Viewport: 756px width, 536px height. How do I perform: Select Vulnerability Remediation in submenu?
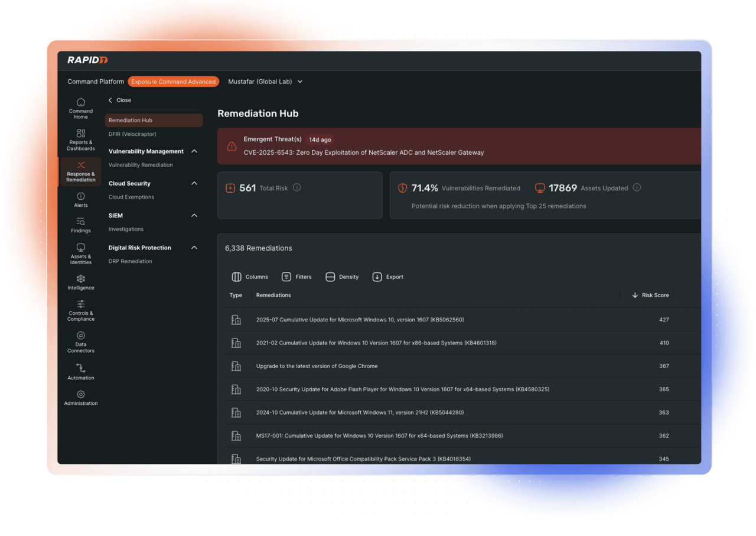point(141,165)
